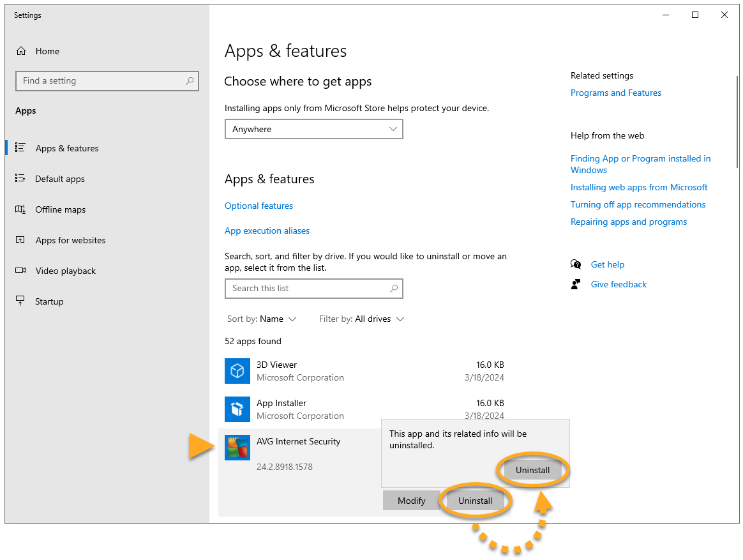Open the Anywhere app source dropdown
743x560 pixels.
click(x=313, y=129)
